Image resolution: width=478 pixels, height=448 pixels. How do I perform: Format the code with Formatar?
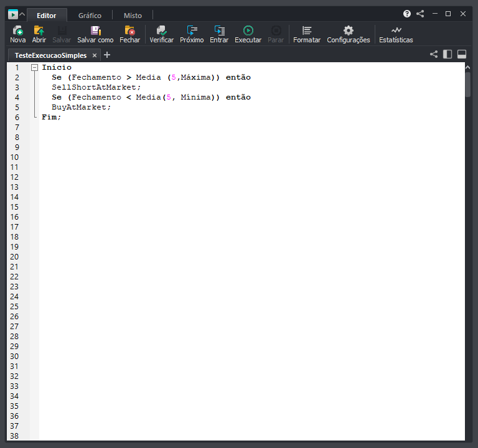[x=307, y=34]
